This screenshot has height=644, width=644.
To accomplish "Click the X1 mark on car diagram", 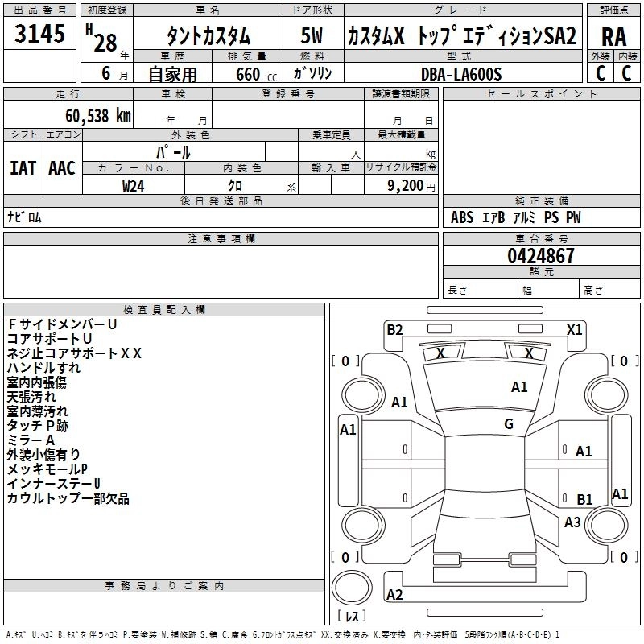I will [574, 329].
